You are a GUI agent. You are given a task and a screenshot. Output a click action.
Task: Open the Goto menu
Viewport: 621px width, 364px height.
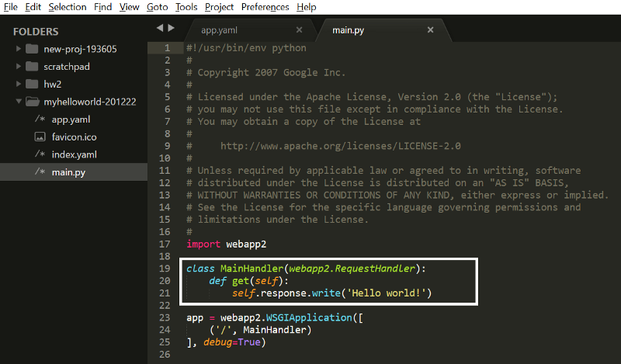157,7
